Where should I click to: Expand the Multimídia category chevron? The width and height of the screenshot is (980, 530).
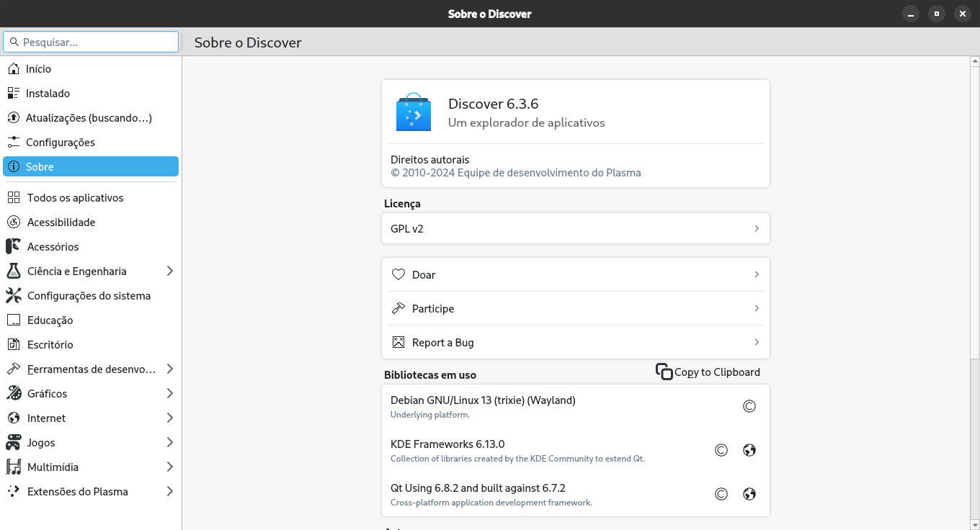(170, 467)
